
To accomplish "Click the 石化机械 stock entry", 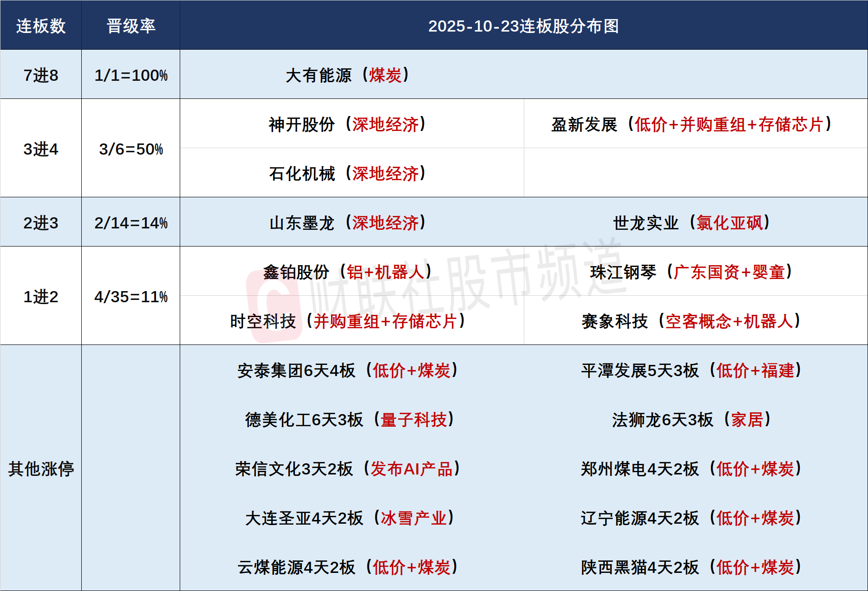I will click(347, 174).
